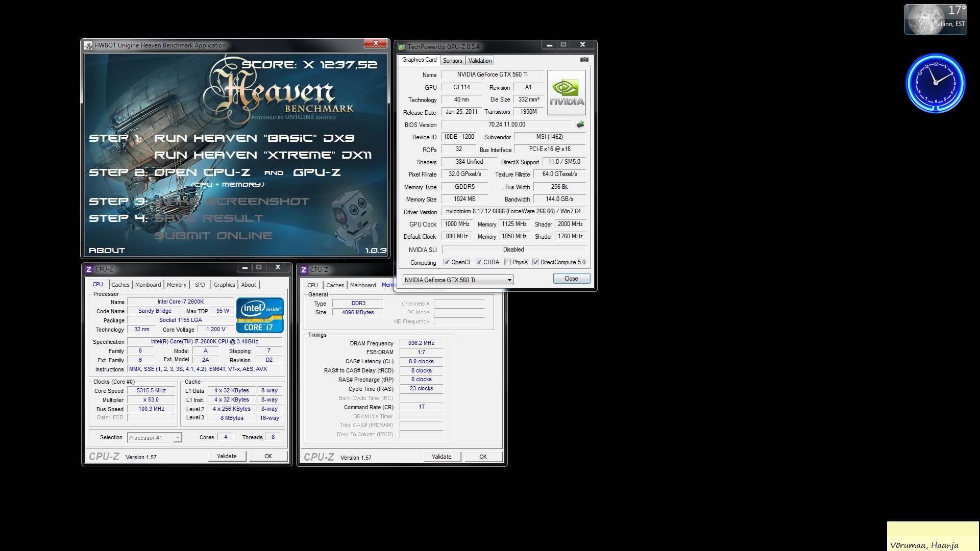Open the SPD tab in left CPU-Z
This screenshot has width=980, height=551.
click(x=200, y=285)
